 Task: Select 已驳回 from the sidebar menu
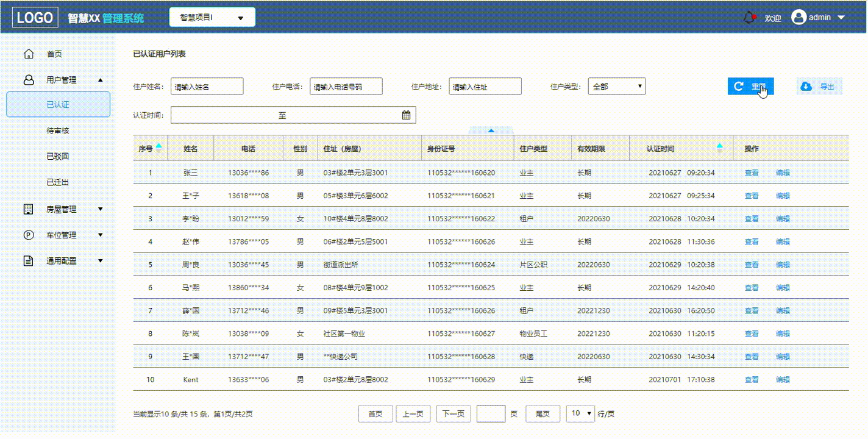pyautogui.click(x=58, y=155)
